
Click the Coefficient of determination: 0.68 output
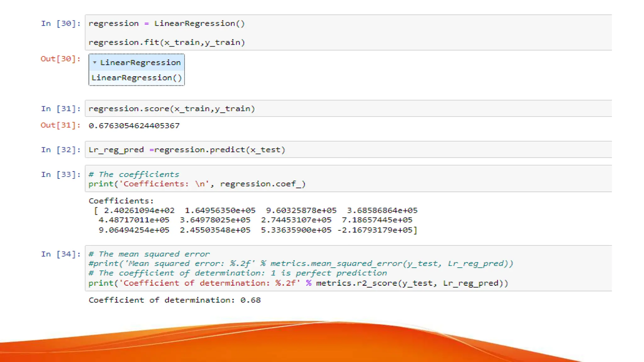click(x=175, y=300)
